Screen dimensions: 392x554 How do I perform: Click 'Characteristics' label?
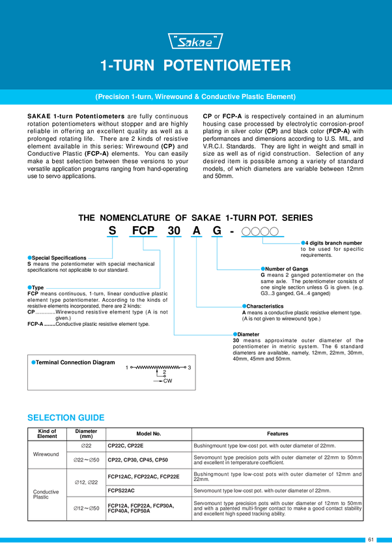click(x=265, y=306)
